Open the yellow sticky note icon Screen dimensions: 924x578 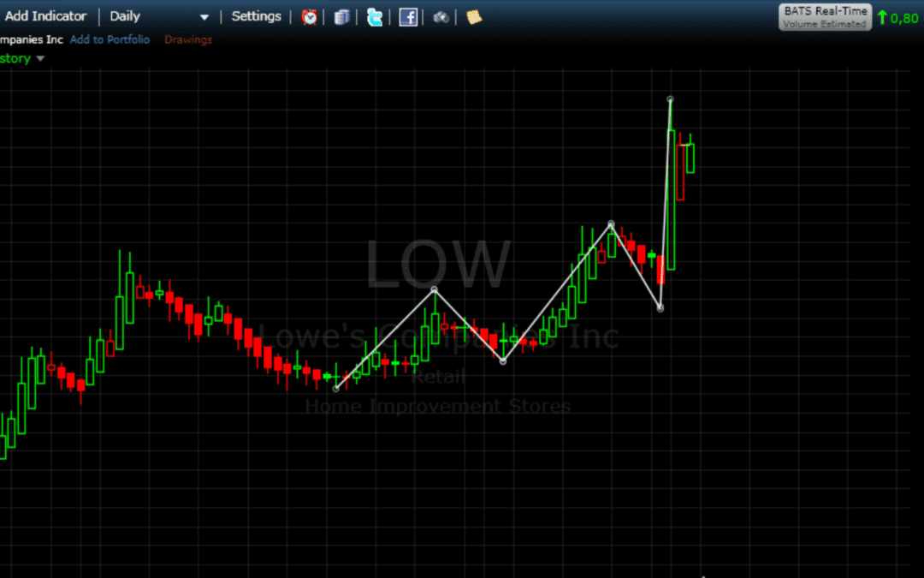474,17
